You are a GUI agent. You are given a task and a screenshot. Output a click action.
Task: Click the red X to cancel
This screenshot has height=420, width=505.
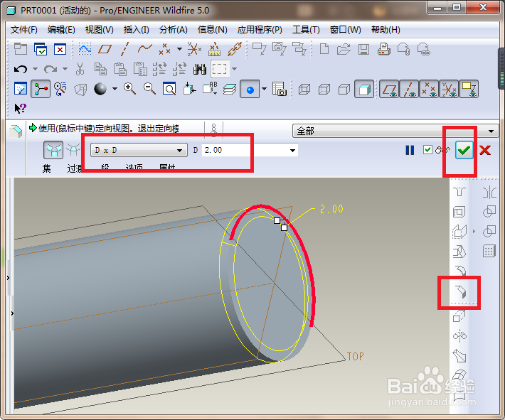(485, 150)
